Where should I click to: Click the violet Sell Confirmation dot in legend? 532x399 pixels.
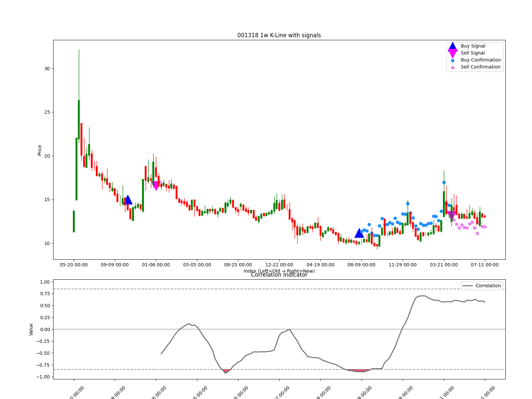click(x=453, y=67)
